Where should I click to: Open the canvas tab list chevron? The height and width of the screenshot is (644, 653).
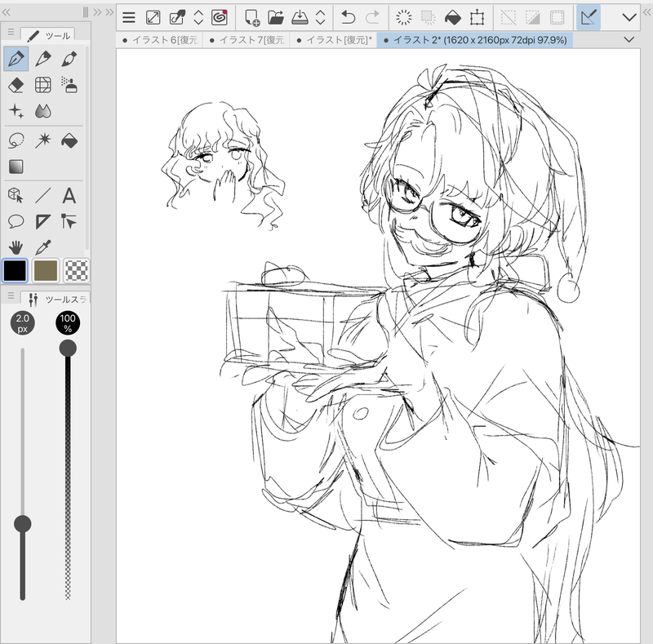(x=629, y=39)
